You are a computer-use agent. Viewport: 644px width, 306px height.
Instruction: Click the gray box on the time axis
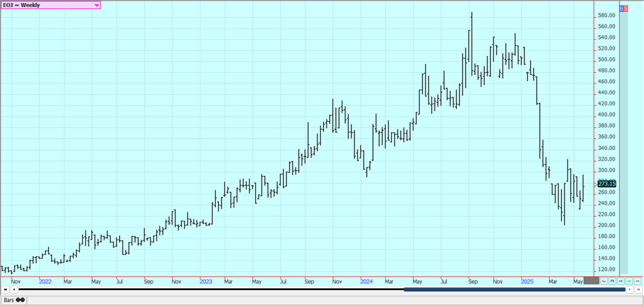point(591,281)
